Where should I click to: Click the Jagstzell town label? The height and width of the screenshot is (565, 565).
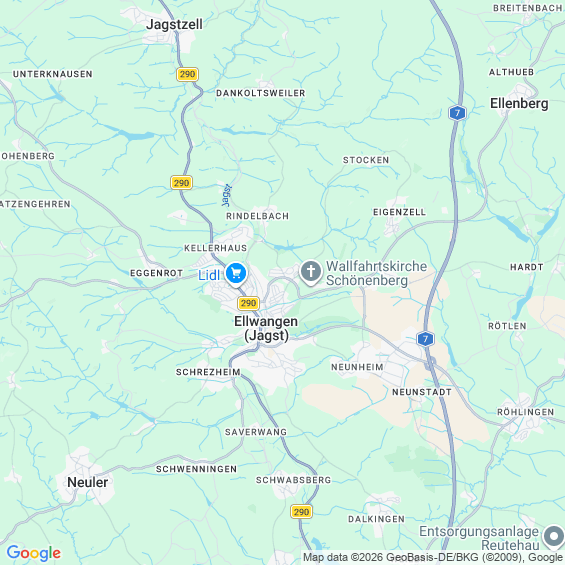point(174,25)
